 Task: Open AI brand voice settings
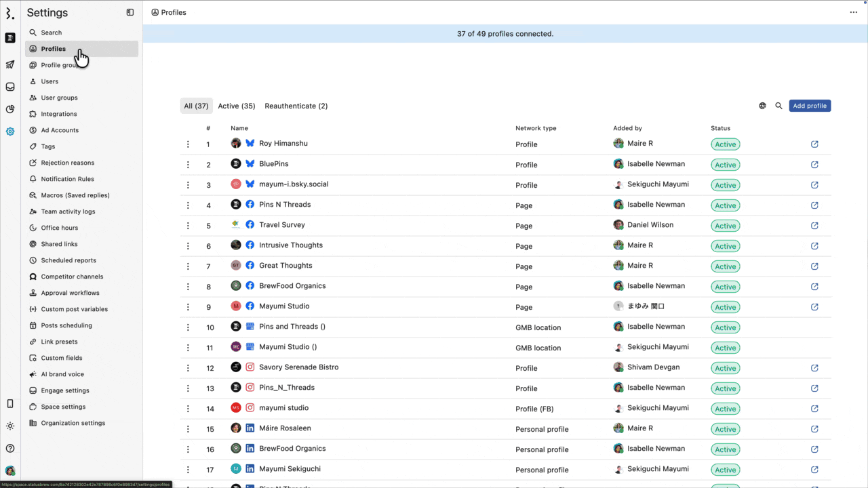pyautogui.click(x=62, y=374)
